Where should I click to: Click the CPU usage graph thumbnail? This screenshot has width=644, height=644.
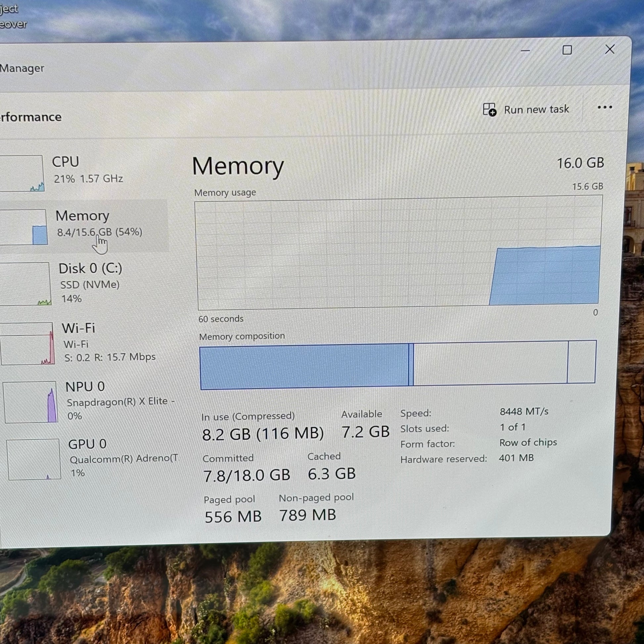coord(22,173)
